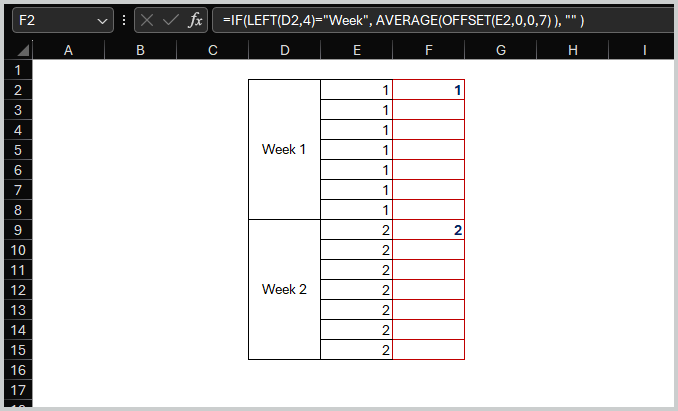Image resolution: width=678 pixels, height=411 pixels.
Task: Select column G header
Action: coord(501,50)
